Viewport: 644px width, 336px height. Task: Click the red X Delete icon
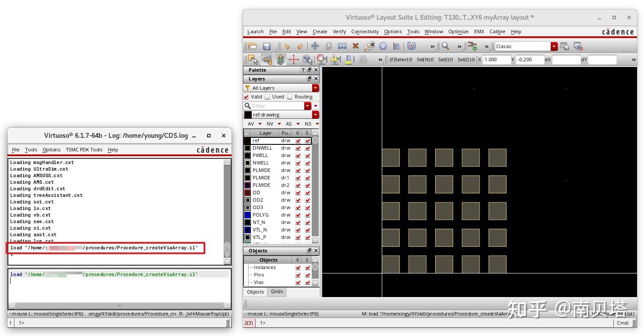355,46
